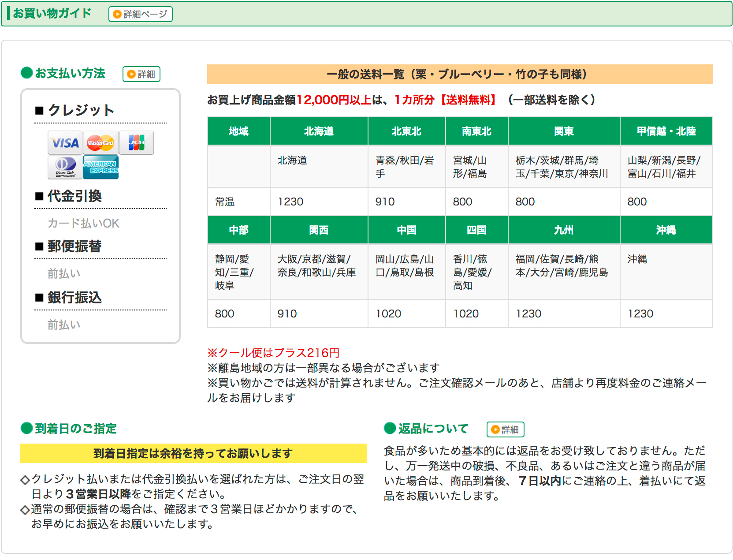Click 前払い under 銀行振込
The image size is (733, 560).
point(64,325)
